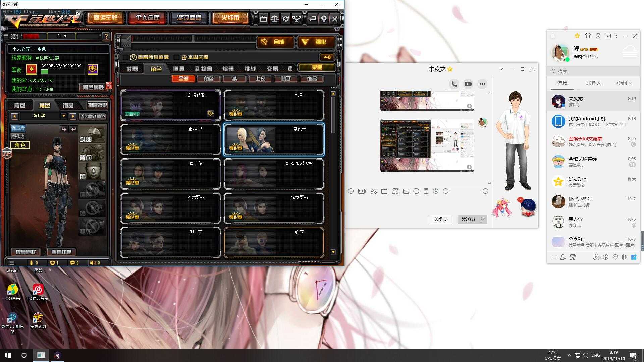The image size is (644, 362).
Task: Click 设为默认角色 button
Action: click(x=93, y=116)
